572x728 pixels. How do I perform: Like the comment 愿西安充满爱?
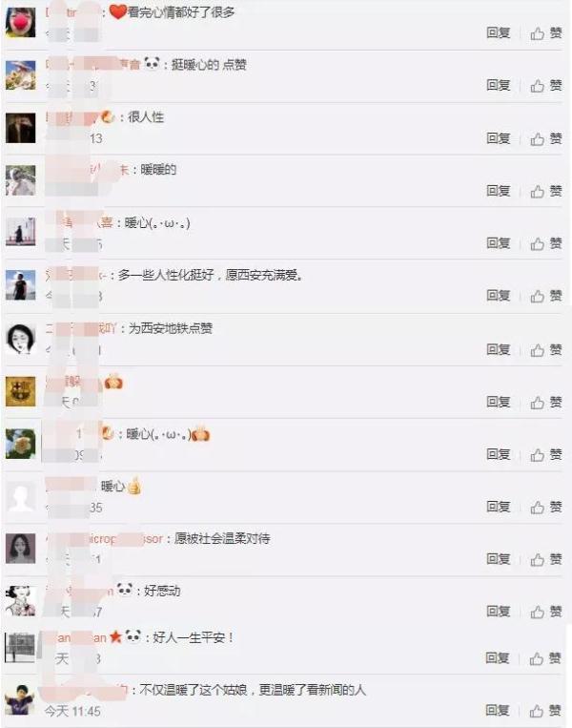pyautogui.click(x=546, y=295)
